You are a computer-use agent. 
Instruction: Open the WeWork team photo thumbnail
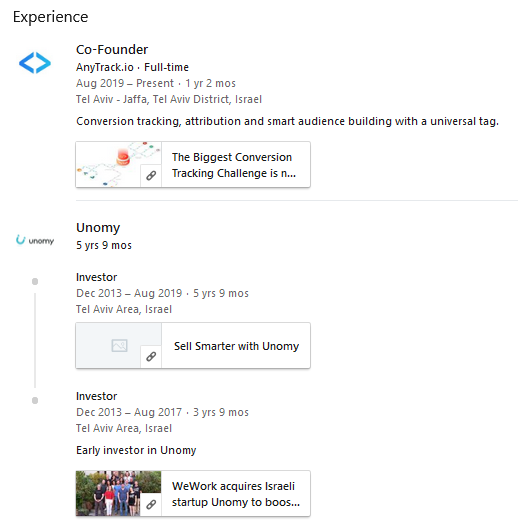pos(119,493)
